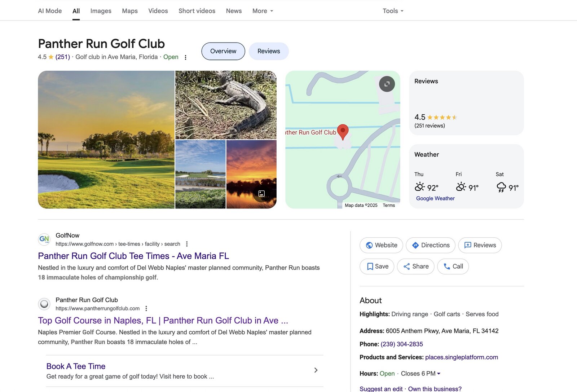Click the Call button
This screenshot has width=577, height=392.
point(453,267)
